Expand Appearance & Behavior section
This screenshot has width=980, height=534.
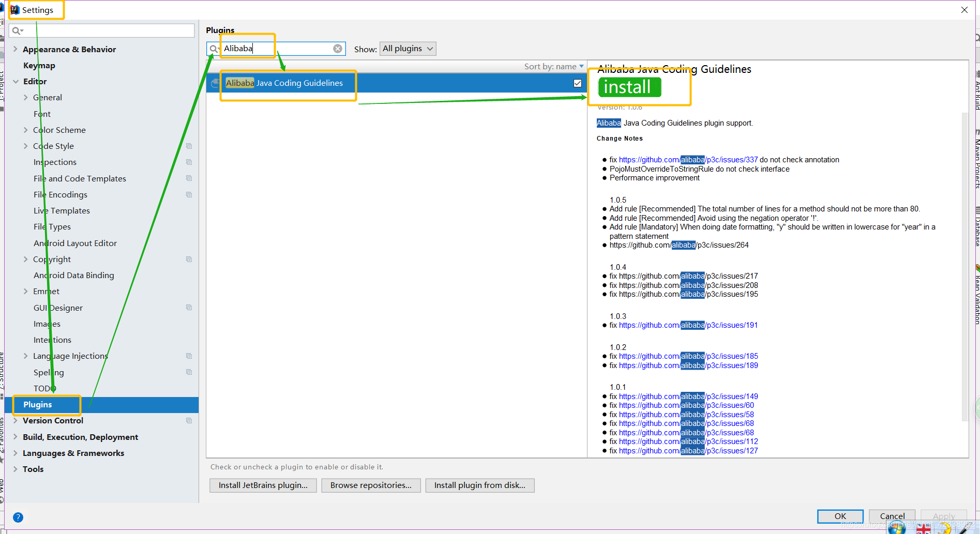coord(16,49)
